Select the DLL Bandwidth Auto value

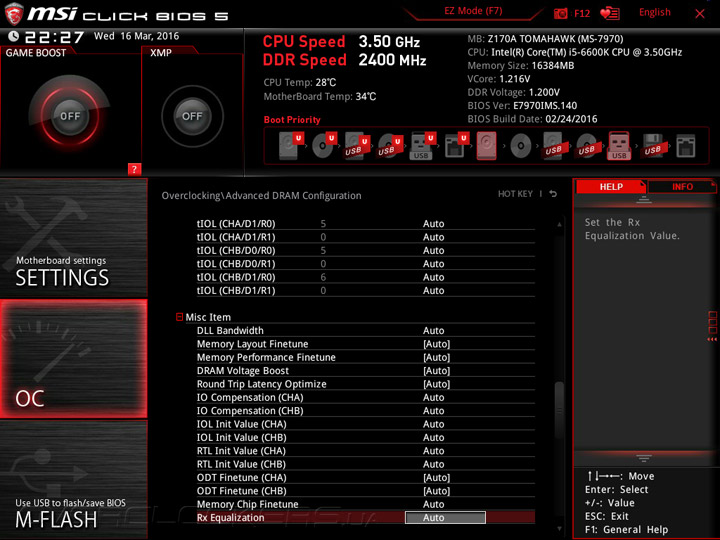(x=433, y=331)
